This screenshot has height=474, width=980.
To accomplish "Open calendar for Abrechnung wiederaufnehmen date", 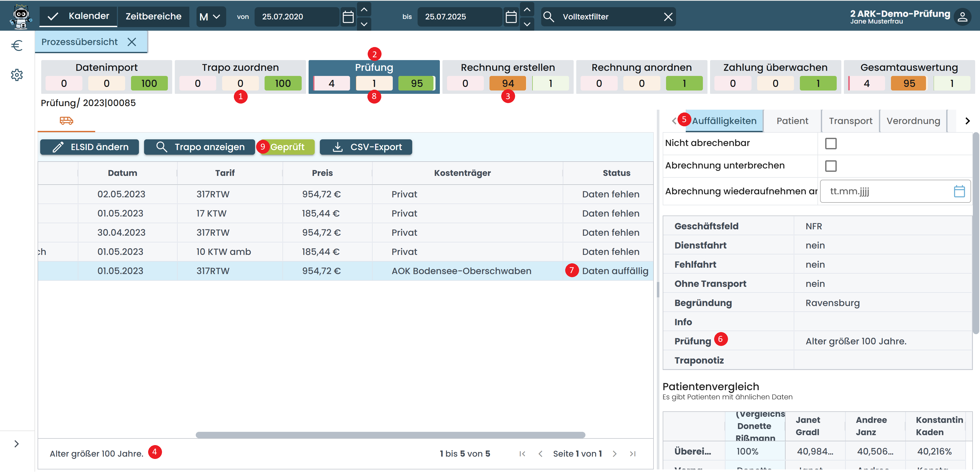I will (959, 191).
